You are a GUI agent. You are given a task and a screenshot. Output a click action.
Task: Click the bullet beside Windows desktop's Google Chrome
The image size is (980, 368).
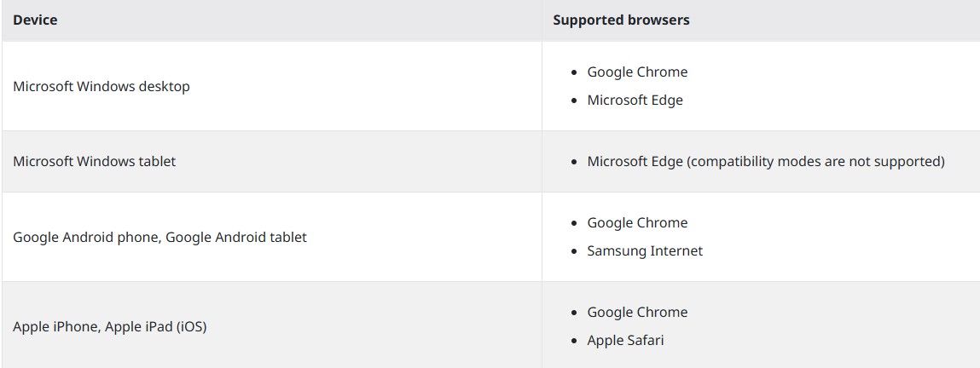click(575, 72)
